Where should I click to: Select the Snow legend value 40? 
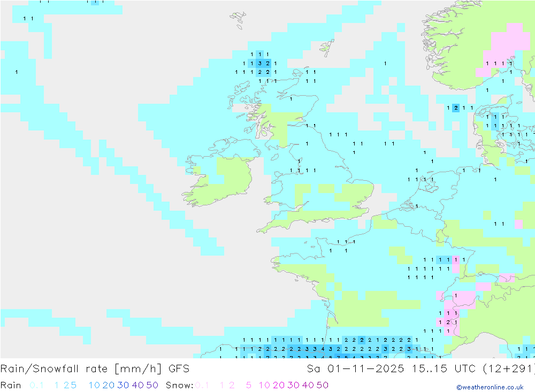pyautogui.click(x=308, y=385)
